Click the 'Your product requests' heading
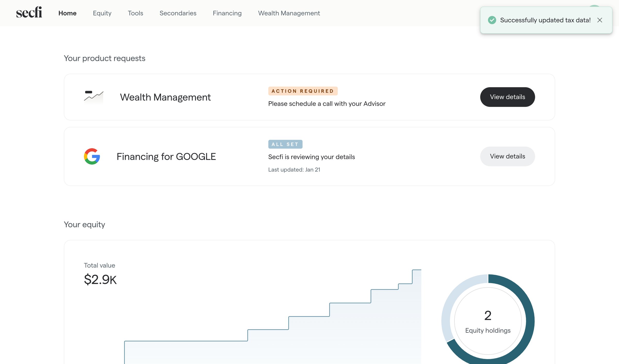 (104, 58)
